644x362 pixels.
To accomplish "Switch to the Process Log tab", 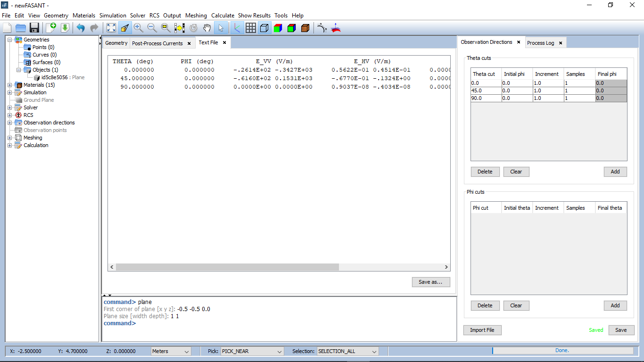I will click(540, 43).
